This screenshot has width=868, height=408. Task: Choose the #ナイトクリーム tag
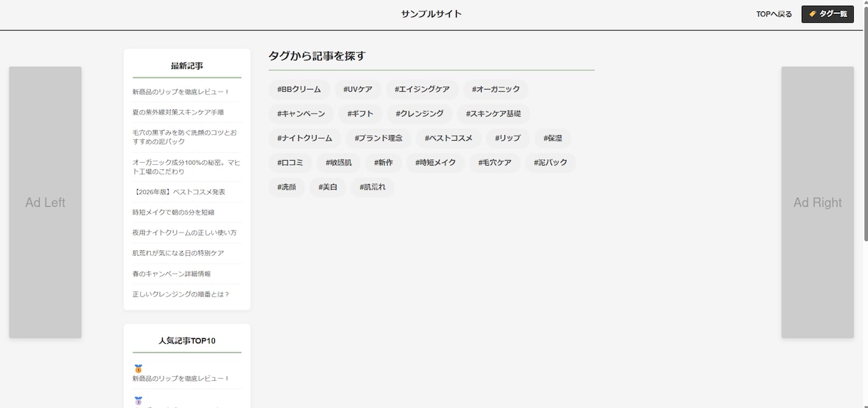pos(305,139)
